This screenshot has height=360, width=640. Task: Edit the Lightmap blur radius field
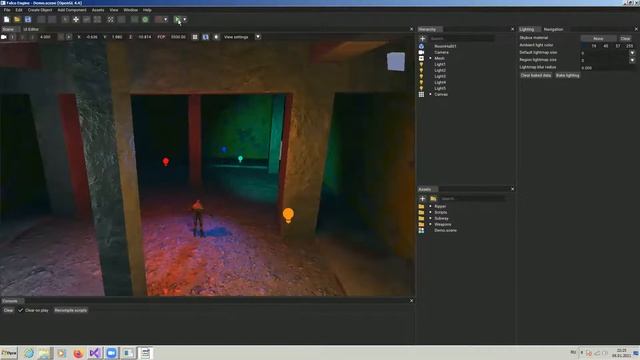607,68
